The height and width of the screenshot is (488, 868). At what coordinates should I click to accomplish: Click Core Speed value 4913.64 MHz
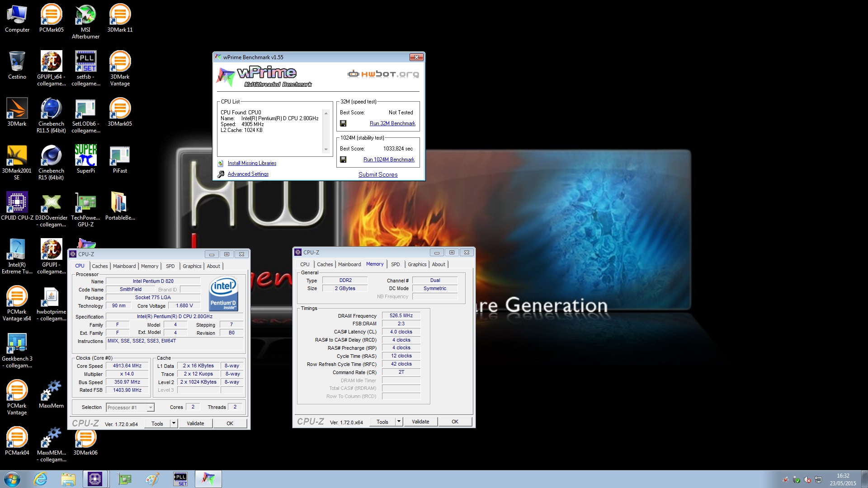pyautogui.click(x=127, y=366)
